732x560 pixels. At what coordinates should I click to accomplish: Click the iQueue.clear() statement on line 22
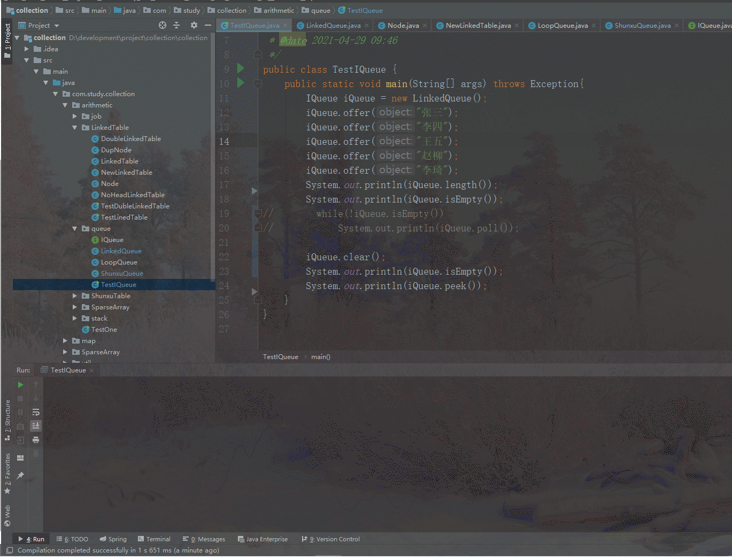pos(345,257)
